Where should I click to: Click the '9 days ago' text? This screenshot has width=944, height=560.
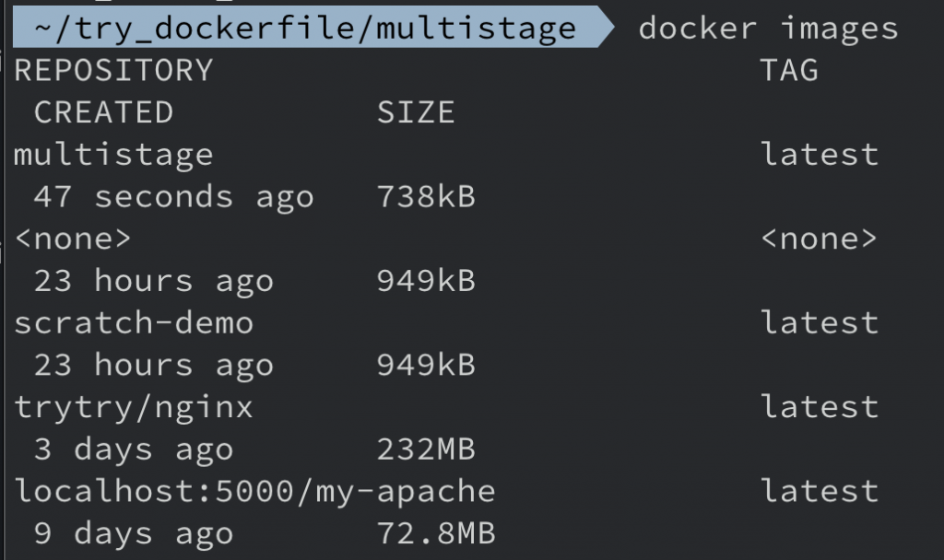click(x=134, y=533)
